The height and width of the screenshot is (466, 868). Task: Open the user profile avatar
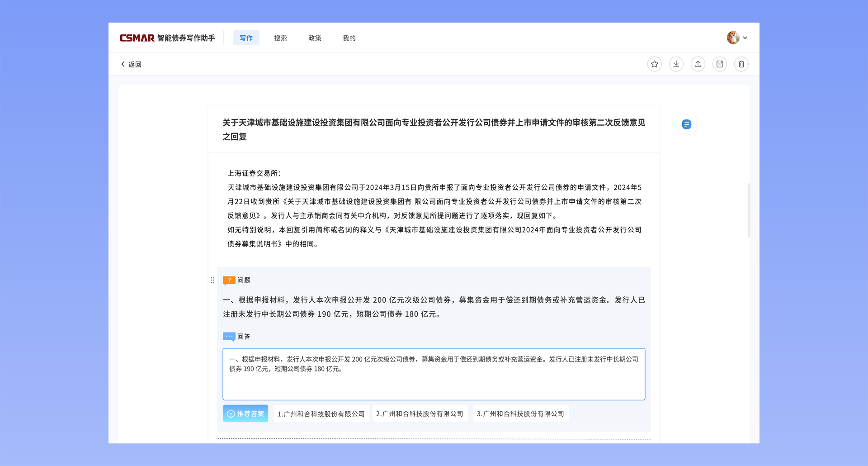tap(733, 38)
